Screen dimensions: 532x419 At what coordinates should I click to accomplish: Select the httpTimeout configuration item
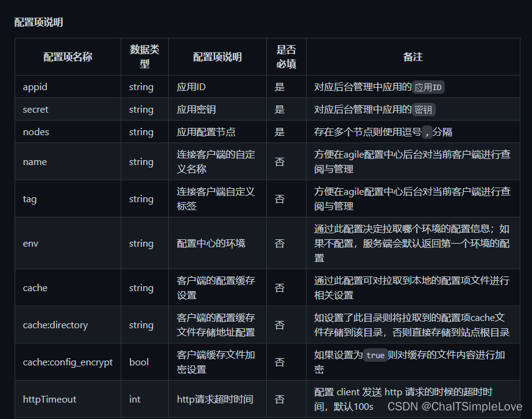click(49, 399)
